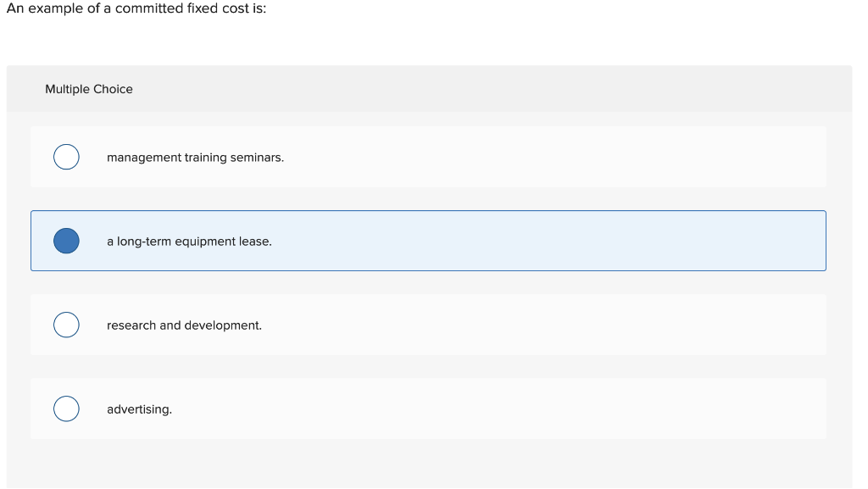The width and height of the screenshot is (868, 489).
Task: Click the blue border of the selected option
Action: coord(428,210)
